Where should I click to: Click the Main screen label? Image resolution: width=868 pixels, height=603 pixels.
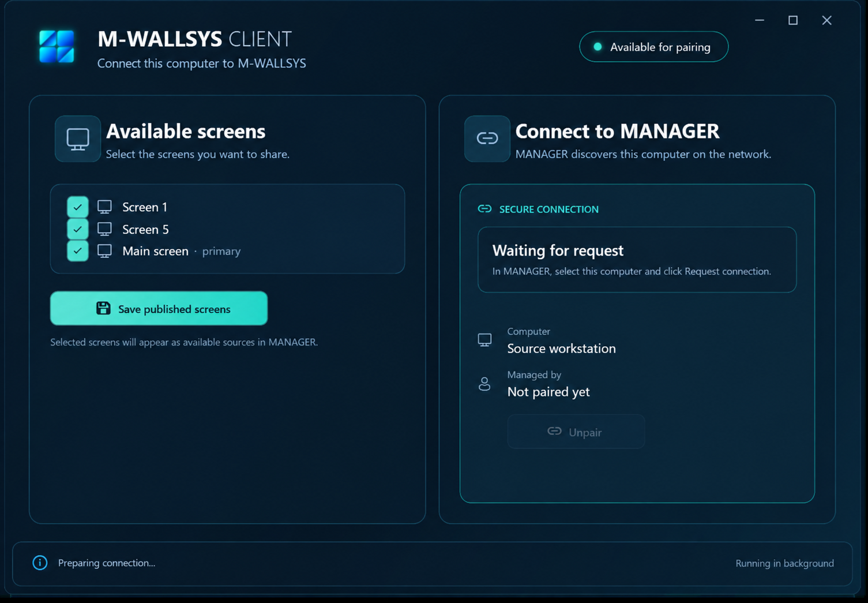tap(156, 251)
